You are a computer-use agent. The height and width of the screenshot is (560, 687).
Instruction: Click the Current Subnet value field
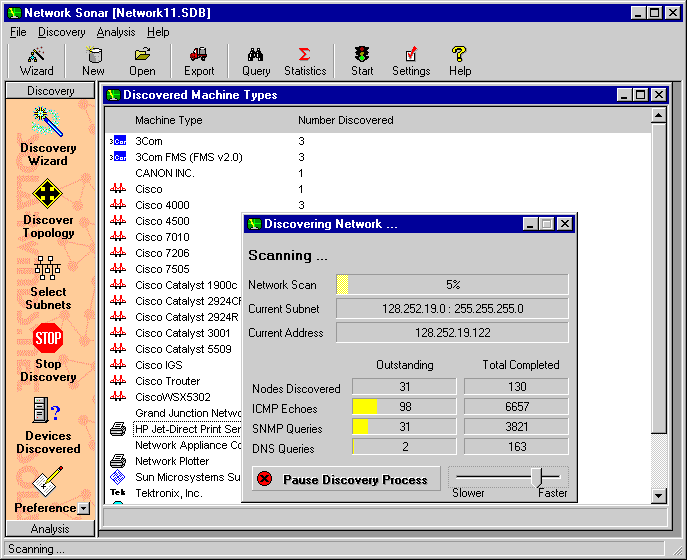452,308
